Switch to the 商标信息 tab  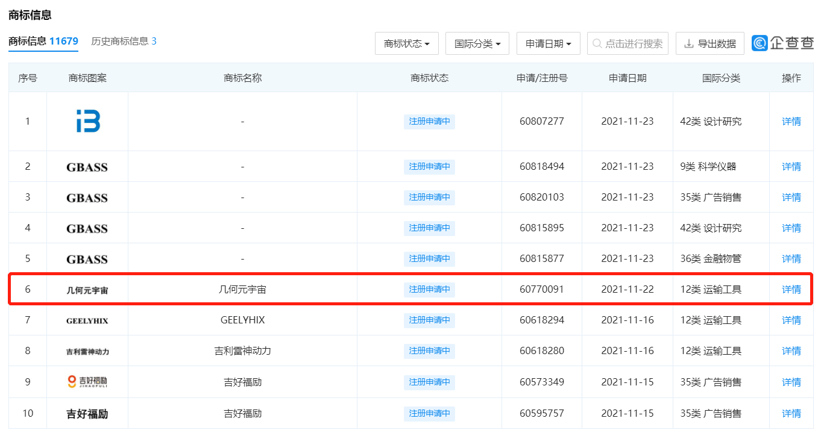(43, 41)
